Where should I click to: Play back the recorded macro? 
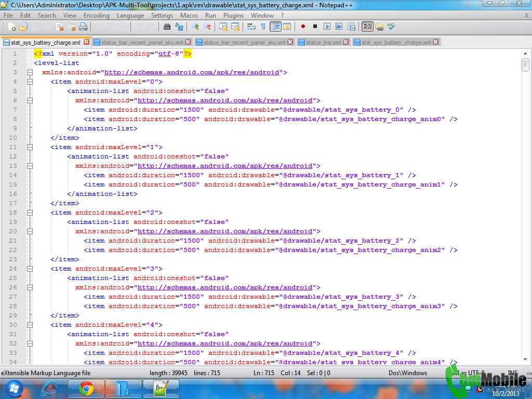click(x=327, y=26)
